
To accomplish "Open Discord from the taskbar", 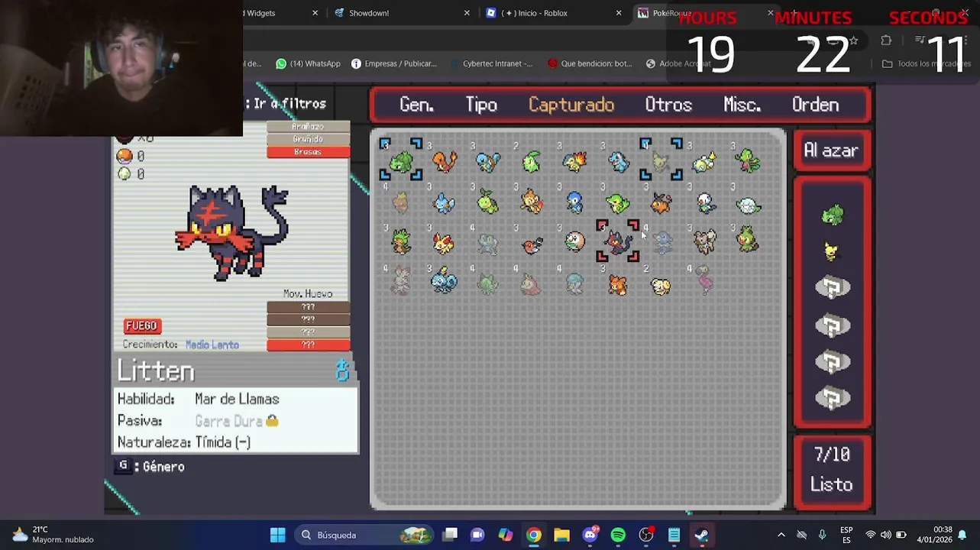I will click(x=590, y=535).
